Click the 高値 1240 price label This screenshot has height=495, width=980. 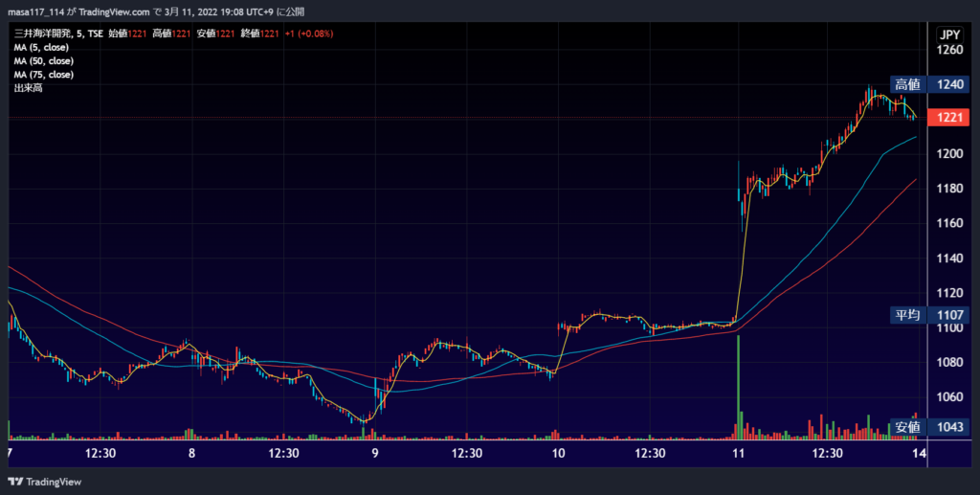(929, 84)
